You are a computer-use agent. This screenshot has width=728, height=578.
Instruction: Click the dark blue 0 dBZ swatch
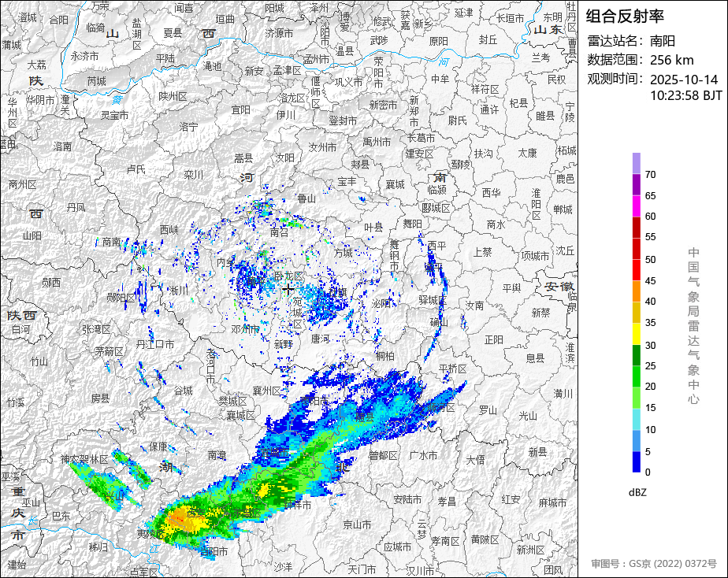636,462
